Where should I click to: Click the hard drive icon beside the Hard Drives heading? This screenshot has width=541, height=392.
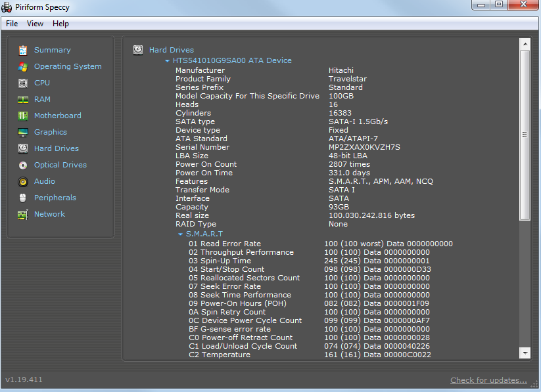(x=138, y=50)
